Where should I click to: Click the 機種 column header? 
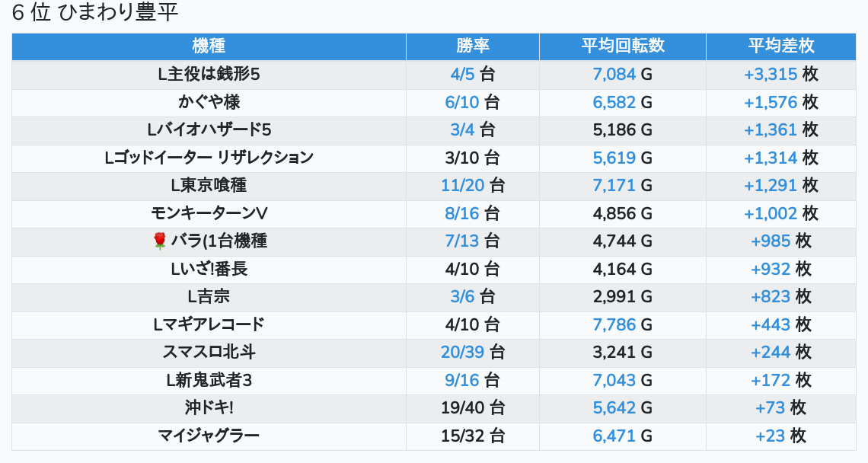pyautogui.click(x=209, y=46)
